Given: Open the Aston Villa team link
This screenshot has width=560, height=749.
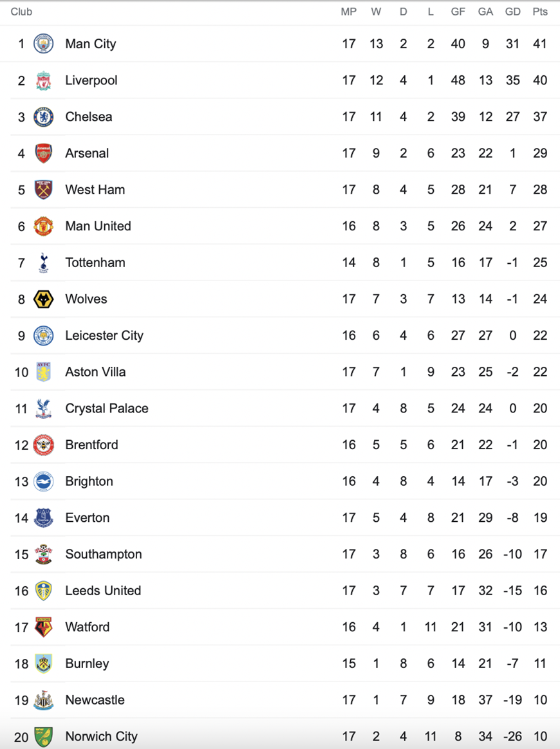Looking at the screenshot, I should pos(95,372).
